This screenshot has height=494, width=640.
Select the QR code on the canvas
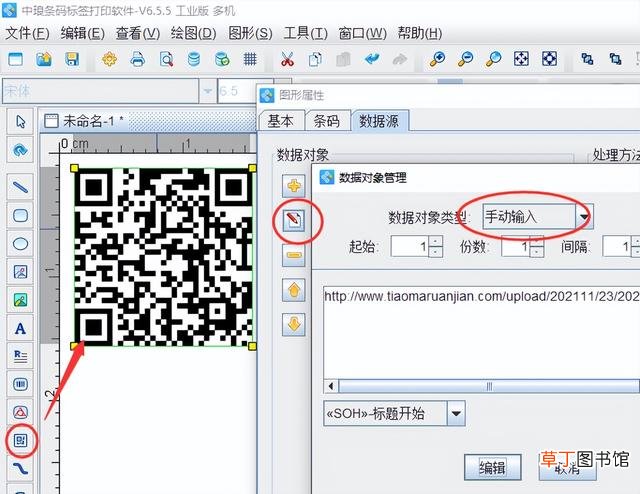click(164, 257)
